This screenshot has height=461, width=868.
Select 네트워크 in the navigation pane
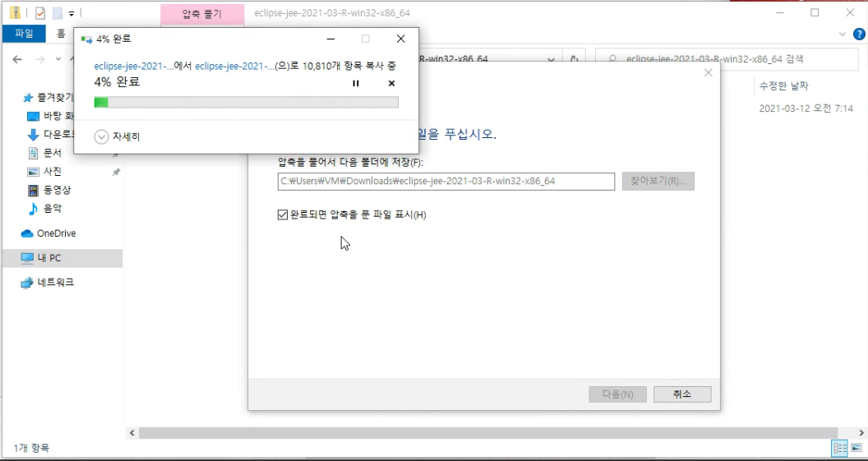(x=47, y=282)
